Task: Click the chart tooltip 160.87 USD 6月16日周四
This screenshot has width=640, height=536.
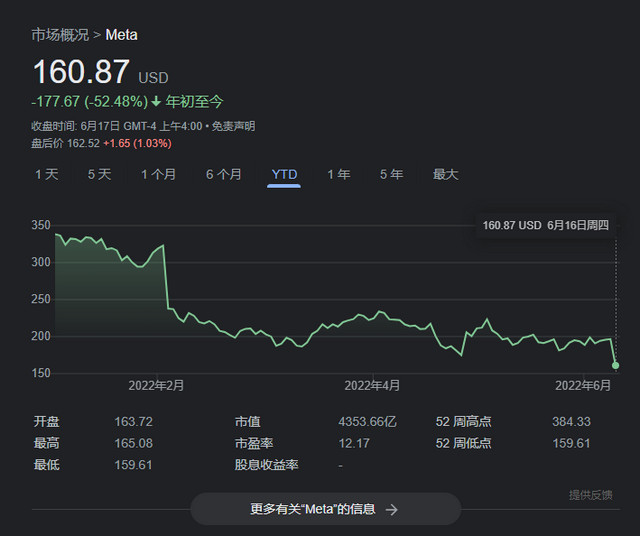Action: point(546,225)
